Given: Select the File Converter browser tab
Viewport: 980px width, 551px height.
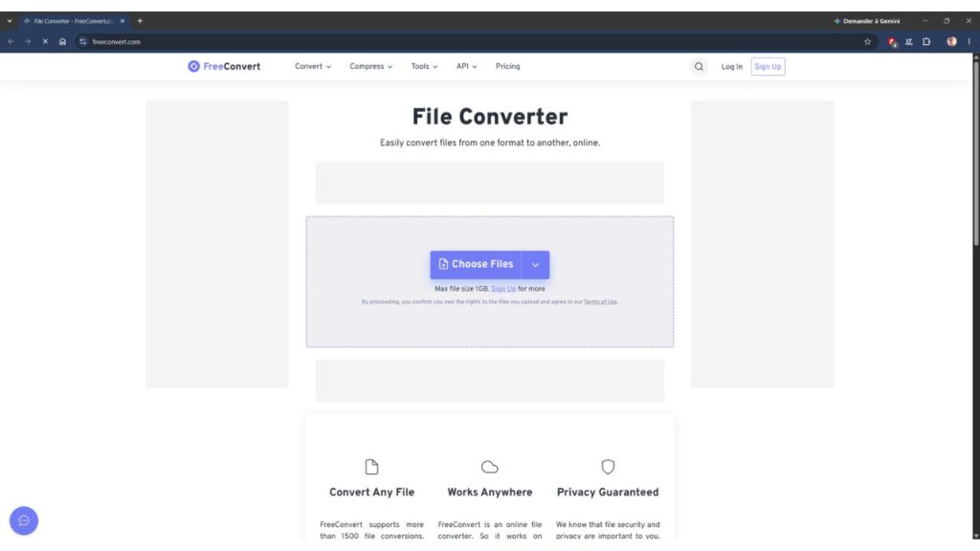Looking at the screenshot, I should point(74,21).
